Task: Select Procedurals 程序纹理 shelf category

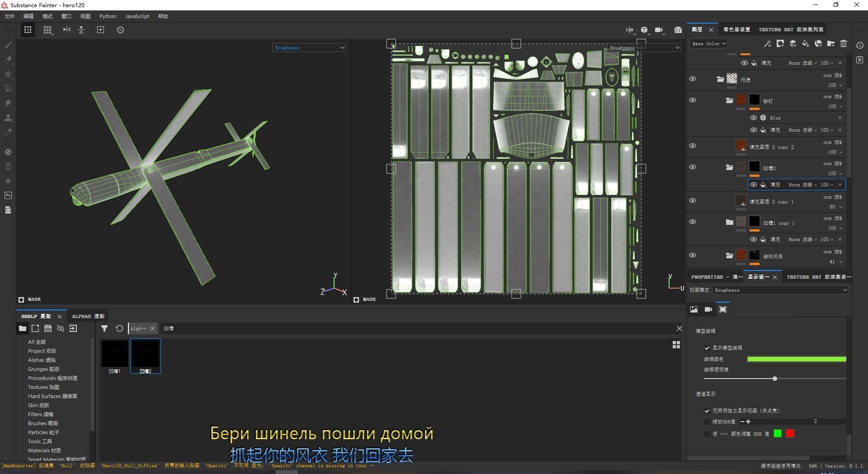Action: coord(52,378)
